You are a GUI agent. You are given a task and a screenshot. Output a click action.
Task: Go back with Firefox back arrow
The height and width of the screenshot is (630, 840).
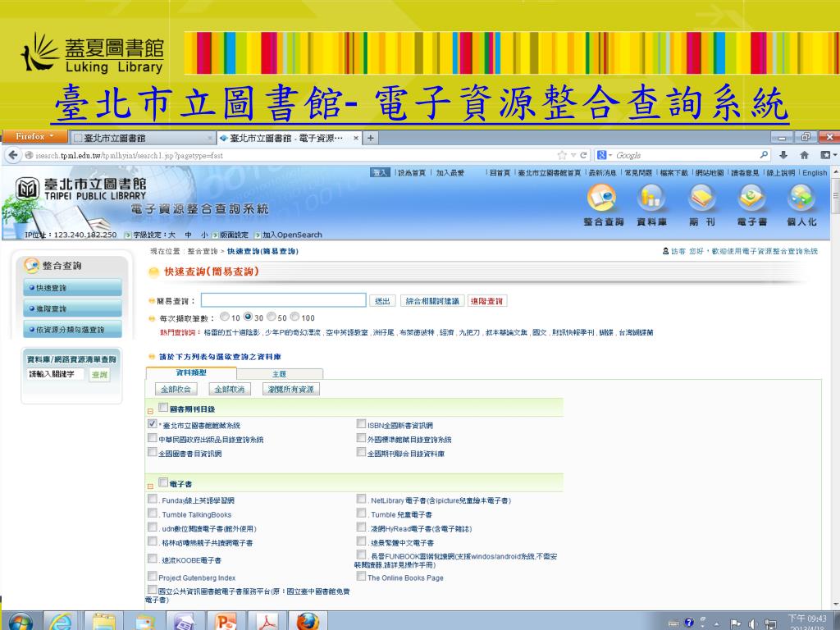(13, 155)
